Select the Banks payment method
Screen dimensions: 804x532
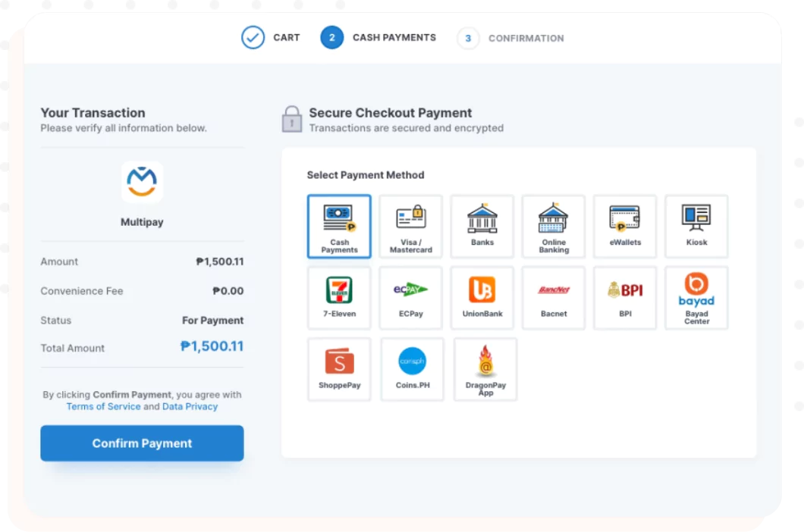click(x=482, y=226)
